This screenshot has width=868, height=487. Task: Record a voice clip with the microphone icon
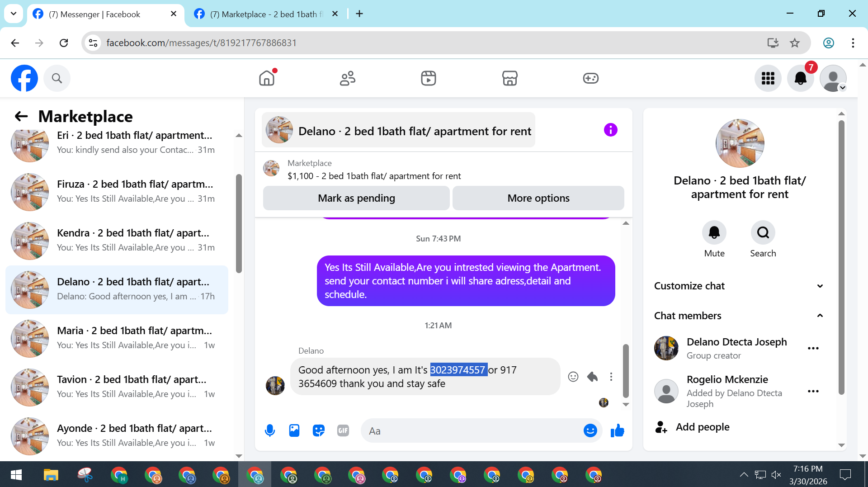click(x=270, y=430)
